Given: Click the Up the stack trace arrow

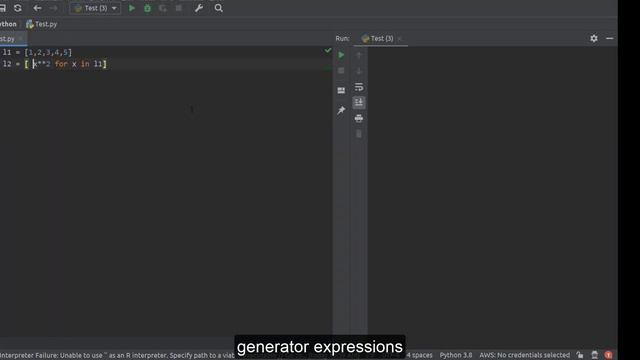Looking at the screenshot, I should coord(359,55).
